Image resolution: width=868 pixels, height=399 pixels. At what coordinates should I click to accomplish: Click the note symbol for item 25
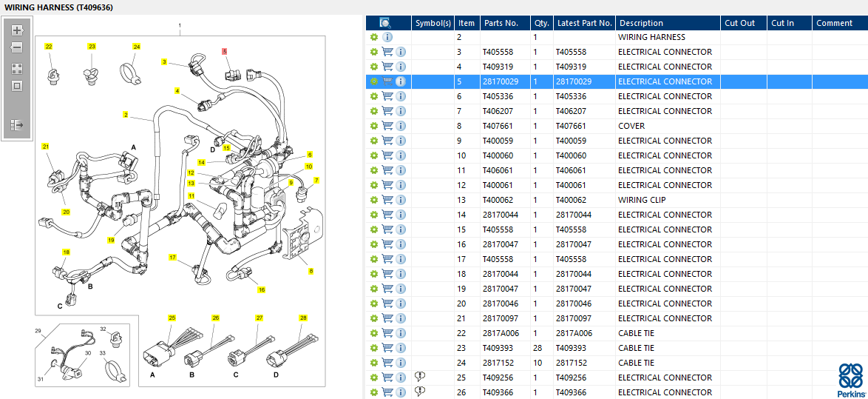pos(420,378)
